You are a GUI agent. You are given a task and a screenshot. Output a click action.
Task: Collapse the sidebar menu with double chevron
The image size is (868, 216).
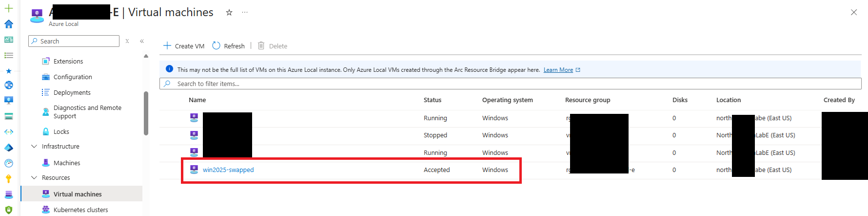(142, 41)
